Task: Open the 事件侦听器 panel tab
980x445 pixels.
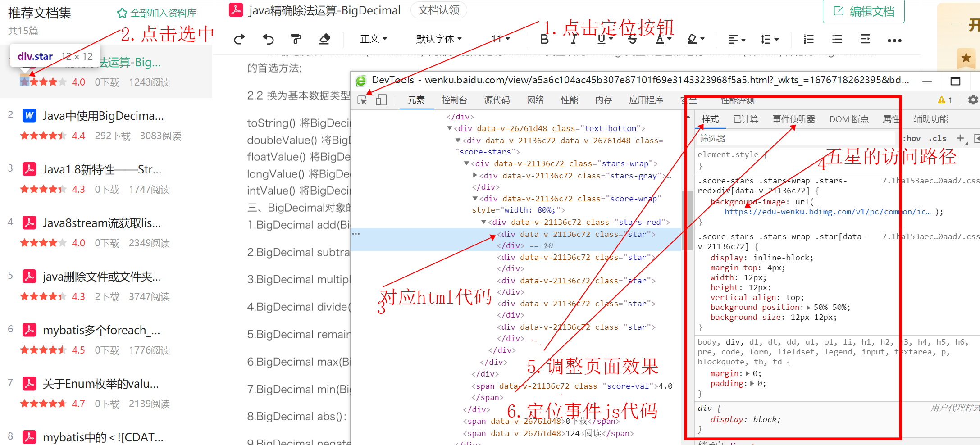Action: [x=793, y=119]
